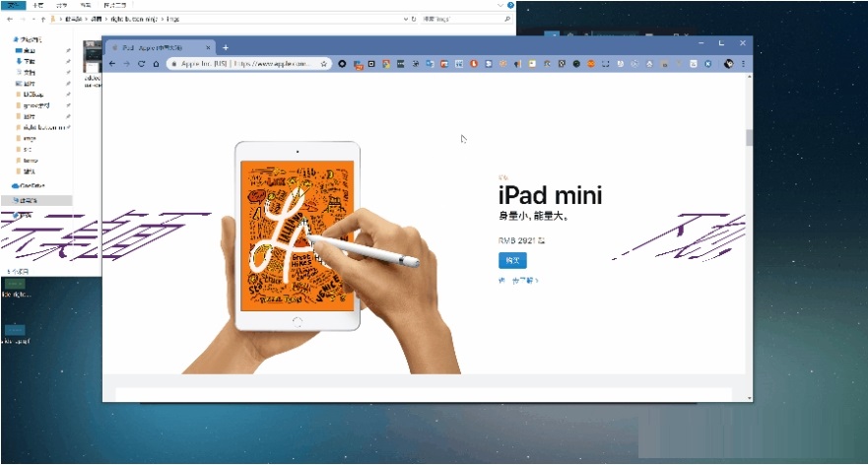Open Downloads in Explorer sidebar
868x465 pixels.
26,61
